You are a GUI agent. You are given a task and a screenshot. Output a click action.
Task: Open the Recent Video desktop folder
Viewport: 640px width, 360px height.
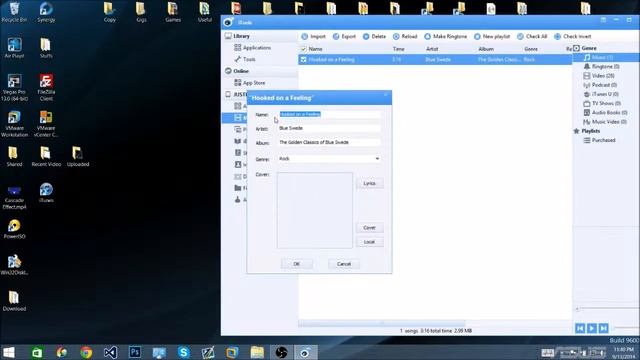click(x=46, y=156)
